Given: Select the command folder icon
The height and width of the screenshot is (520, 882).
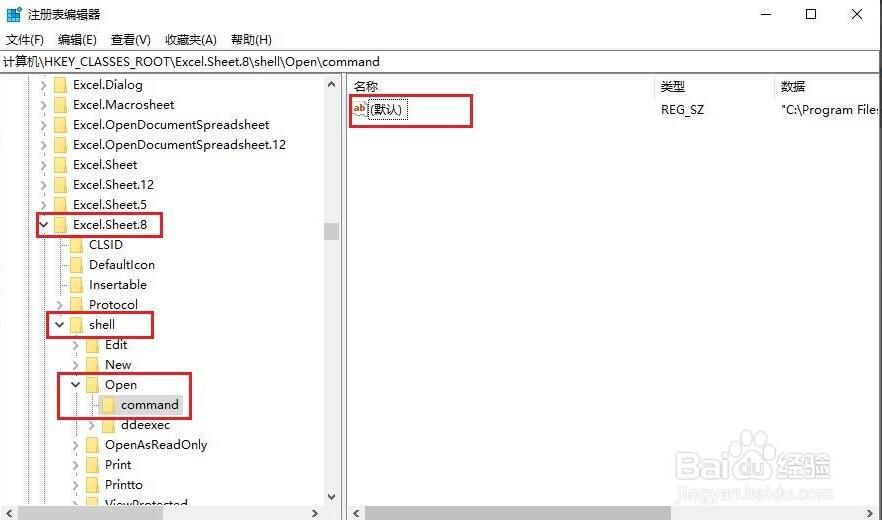Looking at the screenshot, I should pos(108,405).
